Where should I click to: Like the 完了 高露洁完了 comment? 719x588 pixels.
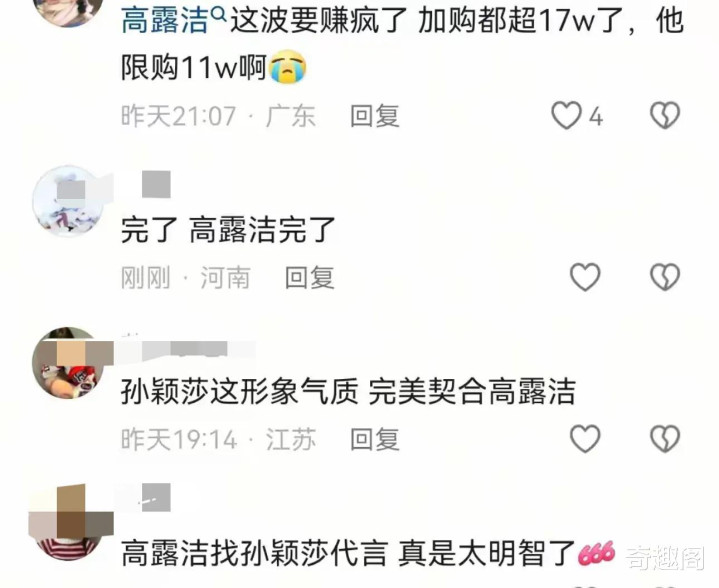(x=585, y=277)
